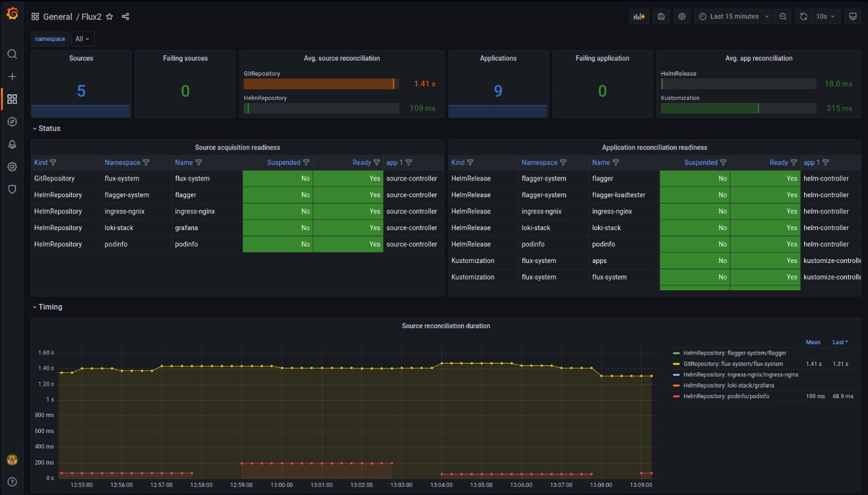The image size is (868, 495).
Task: Star the Flux2 dashboard
Action: tap(109, 17)
